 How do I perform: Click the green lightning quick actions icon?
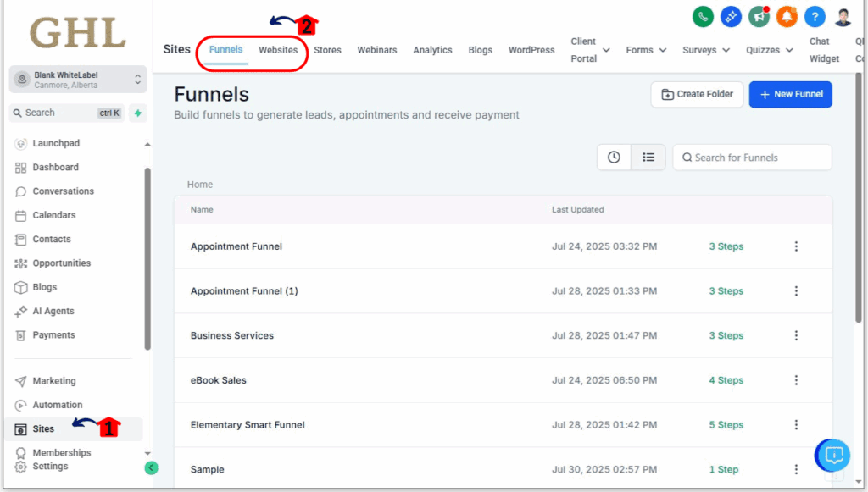coord(138,113)
